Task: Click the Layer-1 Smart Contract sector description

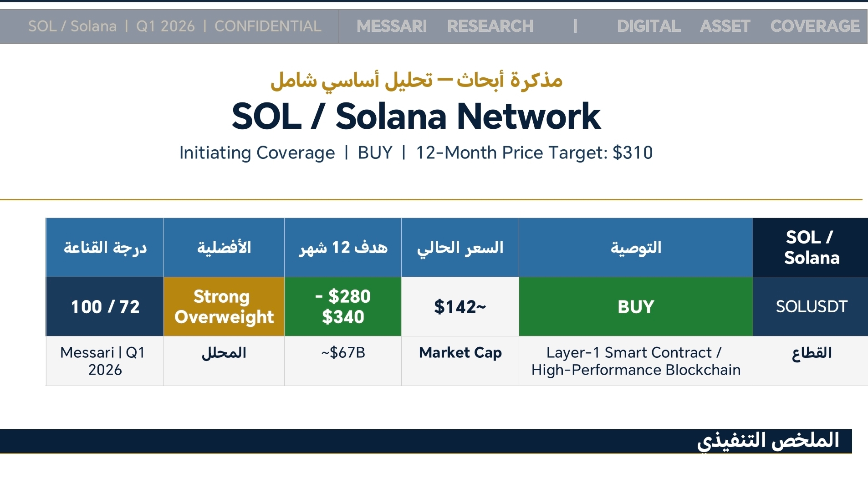Action: pos(636,361)
